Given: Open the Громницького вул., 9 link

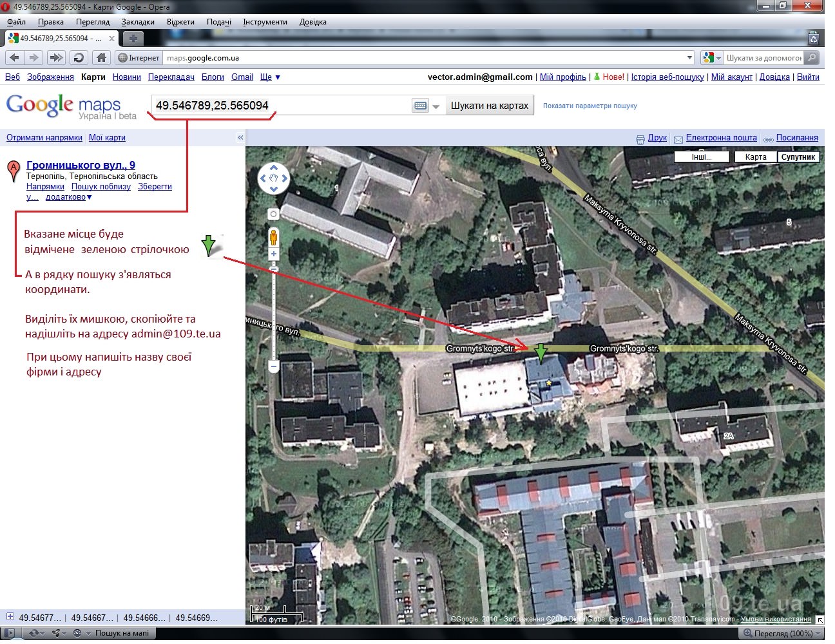Looking at the screenshot, I should pos(81,165).
